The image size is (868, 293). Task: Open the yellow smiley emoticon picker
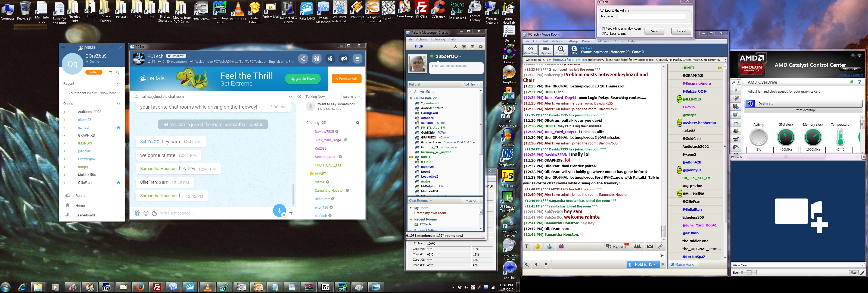(538, 247)
